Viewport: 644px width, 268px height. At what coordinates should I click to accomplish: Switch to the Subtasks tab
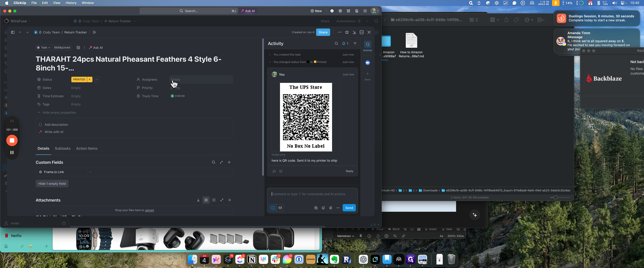[63, 148]
